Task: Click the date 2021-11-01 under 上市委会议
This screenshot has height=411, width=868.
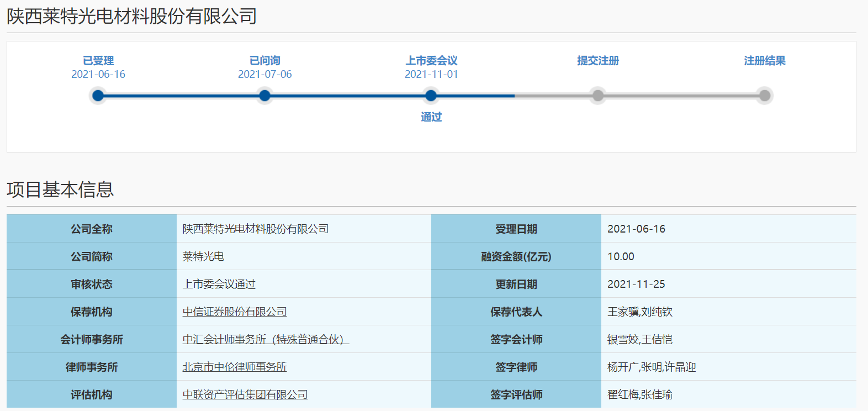Action: coord(431,74)
